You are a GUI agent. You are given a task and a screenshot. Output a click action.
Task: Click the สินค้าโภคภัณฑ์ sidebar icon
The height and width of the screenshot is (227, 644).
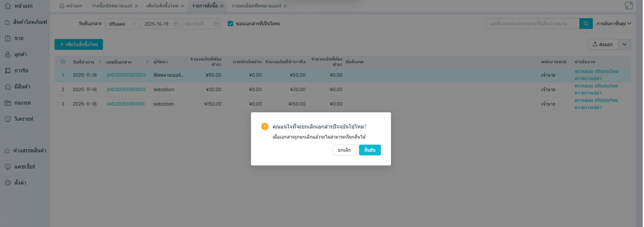[7, 22]
